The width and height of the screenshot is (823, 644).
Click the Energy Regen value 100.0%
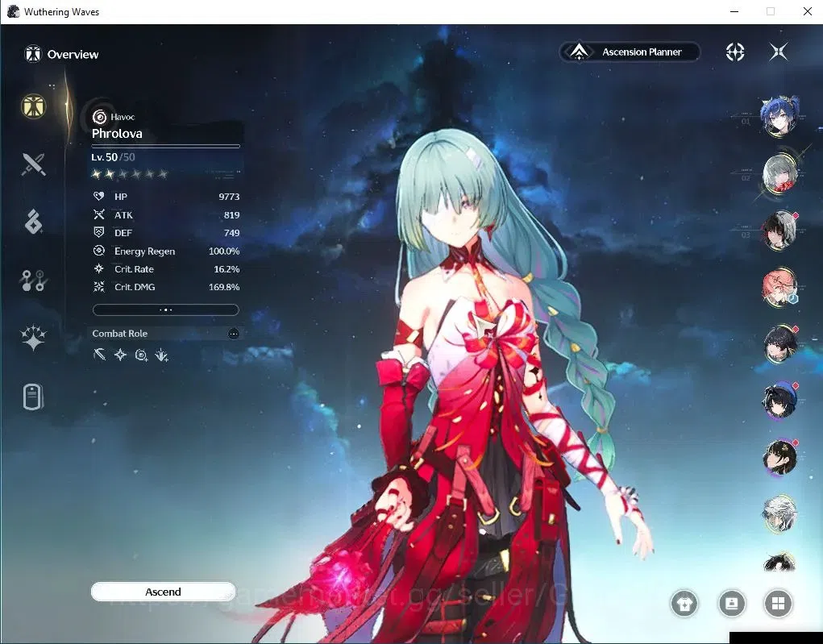click(224, 251)
